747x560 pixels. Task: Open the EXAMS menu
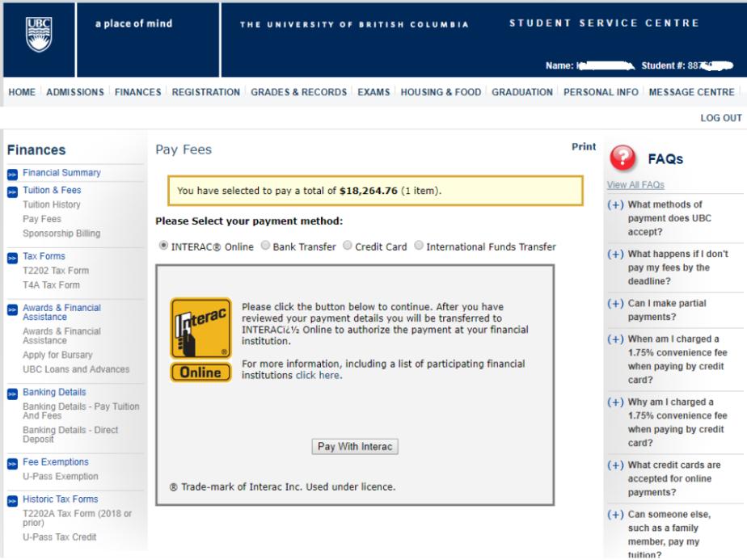tap(373, 92)
